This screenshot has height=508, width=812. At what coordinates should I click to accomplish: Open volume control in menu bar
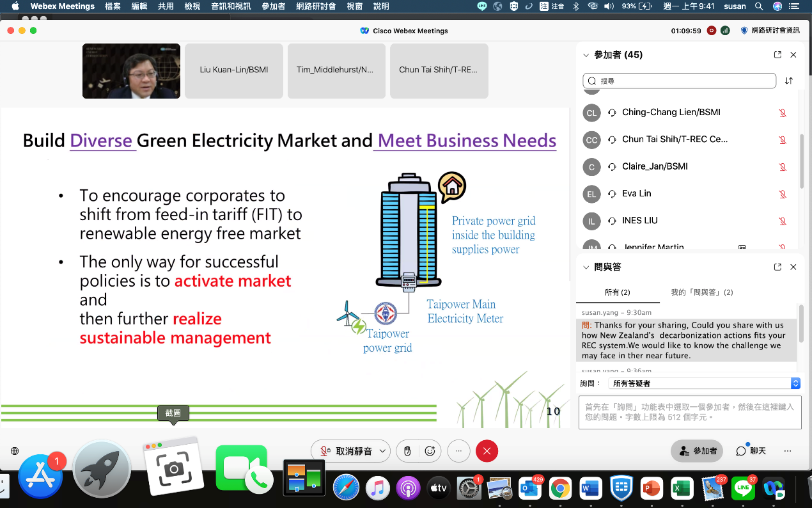coord(609,6)
